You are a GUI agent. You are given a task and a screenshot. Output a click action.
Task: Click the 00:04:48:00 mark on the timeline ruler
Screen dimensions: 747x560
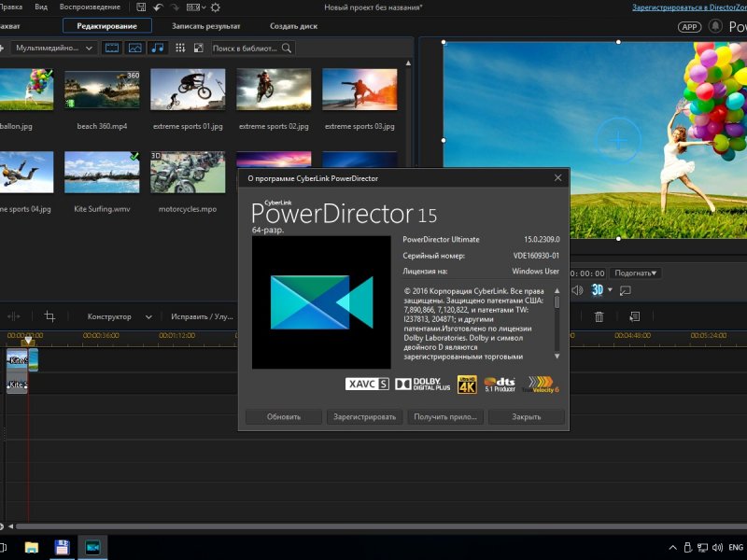pyautogui.click(x=632, y=335)
